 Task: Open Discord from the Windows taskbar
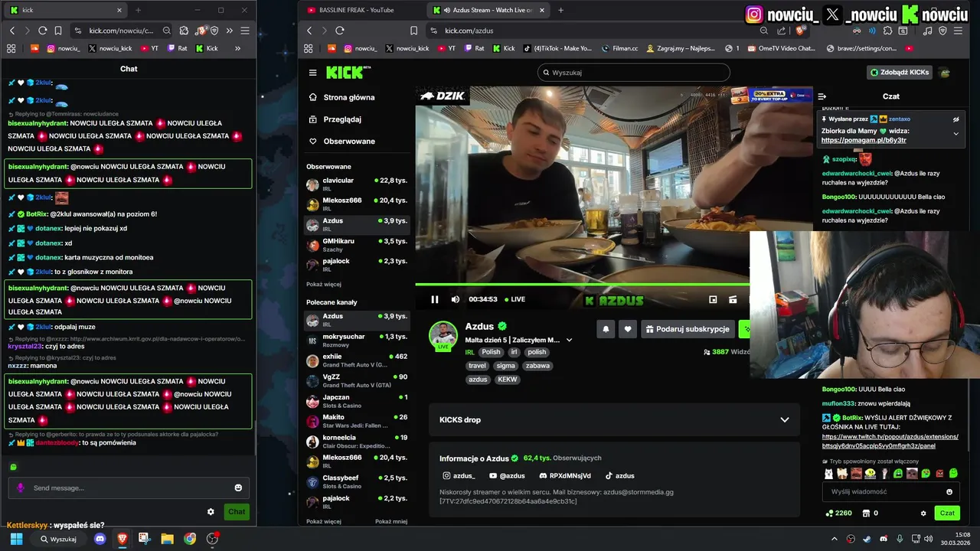pyautogui.click(x=100, y=539)
